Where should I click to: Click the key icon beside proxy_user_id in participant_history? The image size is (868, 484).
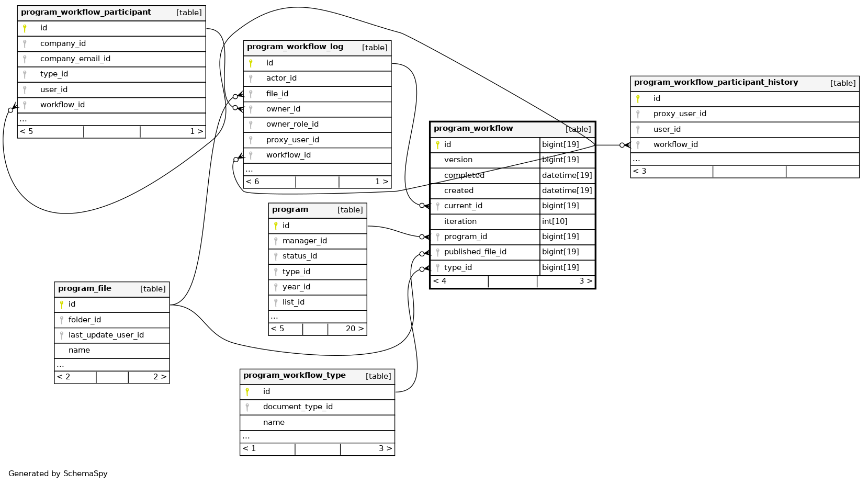click(x=638, y=114)
